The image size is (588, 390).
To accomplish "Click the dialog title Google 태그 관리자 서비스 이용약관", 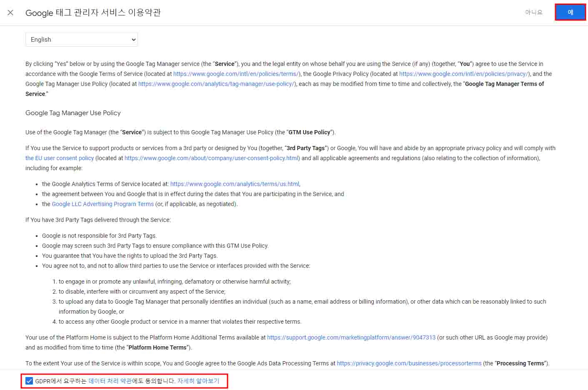I will click(93, 13).
